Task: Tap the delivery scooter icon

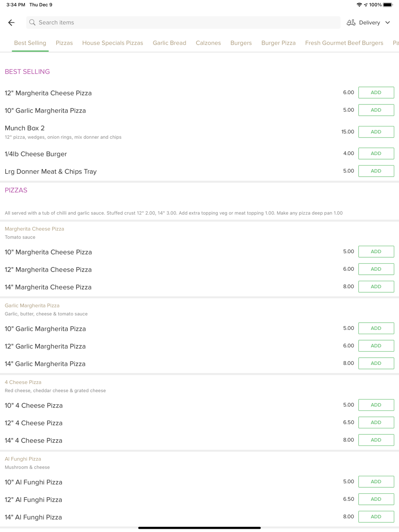Action: (351, 23)
